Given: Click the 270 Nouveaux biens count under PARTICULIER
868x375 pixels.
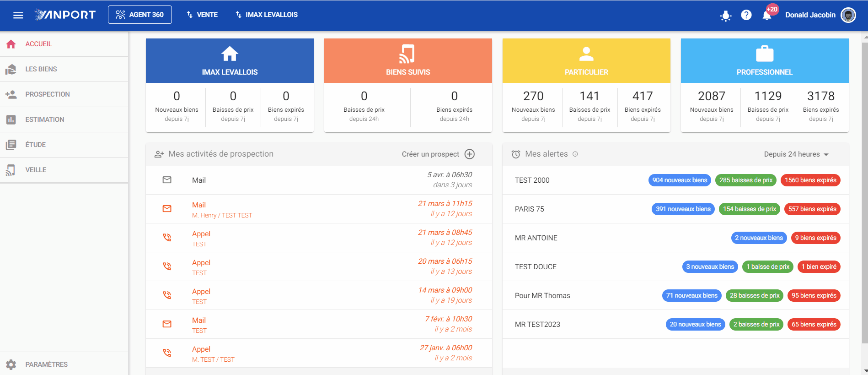Looking at the screenshot, I should (533, 96).
